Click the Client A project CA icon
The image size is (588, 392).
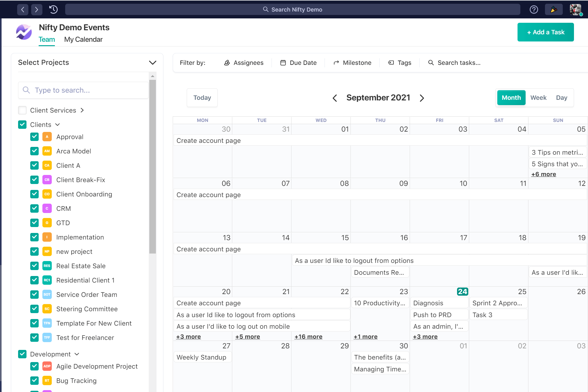click(x=47, y=166)
